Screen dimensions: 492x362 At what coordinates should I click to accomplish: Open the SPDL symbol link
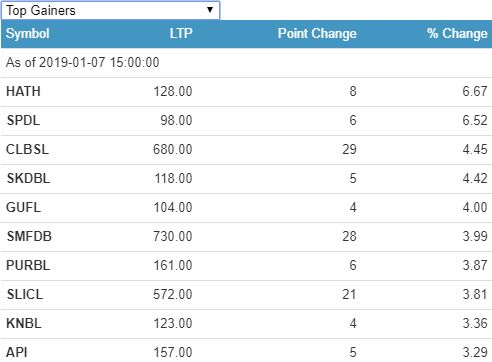pyautogui.click(x=23, y=120)
